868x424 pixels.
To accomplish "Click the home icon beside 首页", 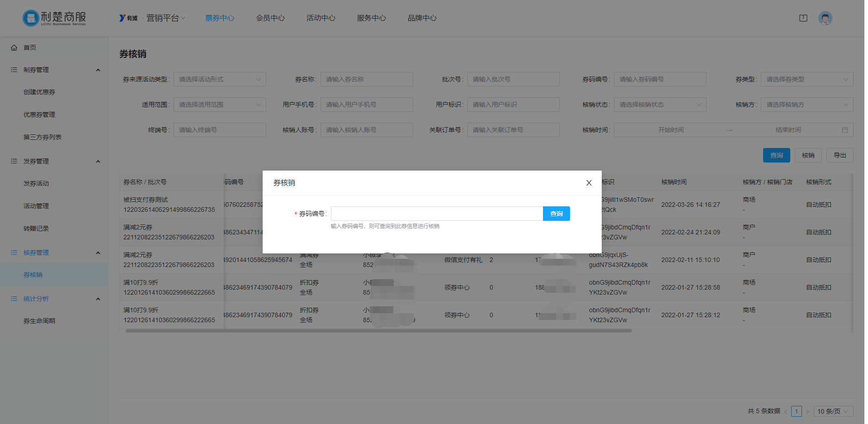I will [14, 48].
